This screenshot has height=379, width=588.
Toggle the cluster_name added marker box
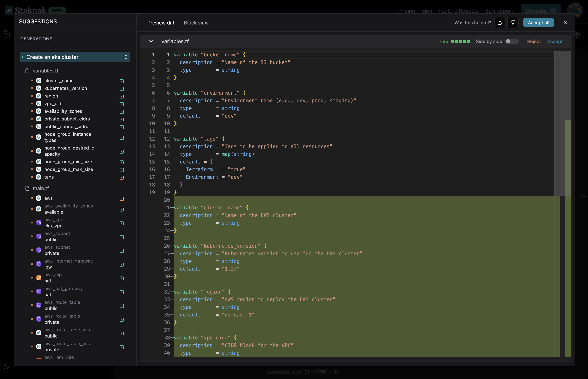(122, 81)
